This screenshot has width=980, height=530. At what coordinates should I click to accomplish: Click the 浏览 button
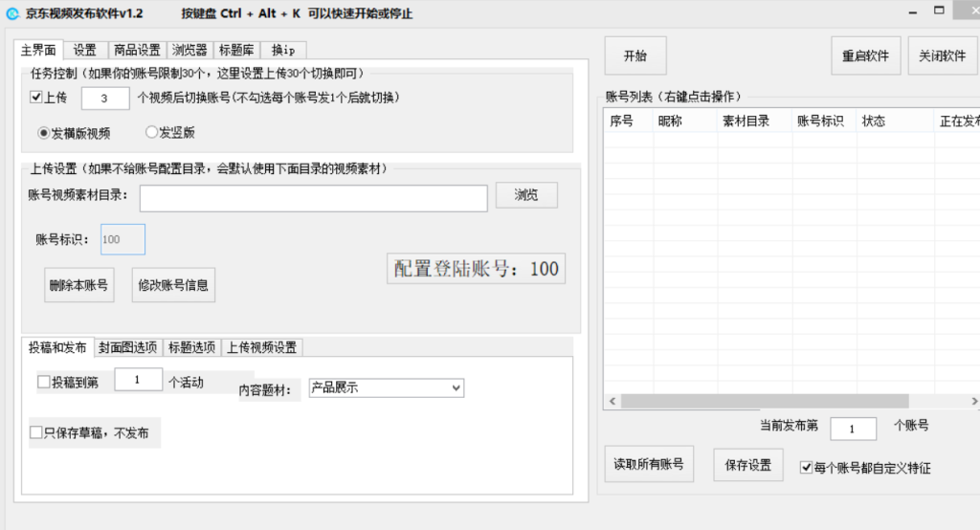coord(526,195)
